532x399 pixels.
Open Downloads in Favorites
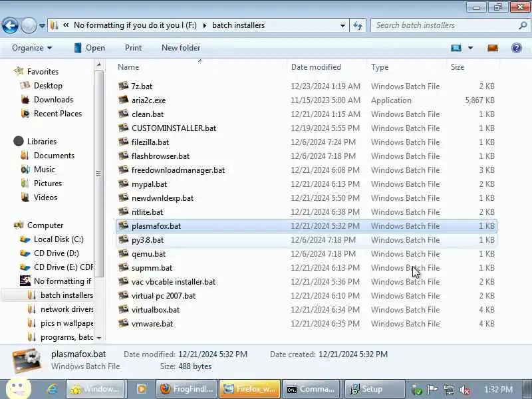[x=53, y=99]
